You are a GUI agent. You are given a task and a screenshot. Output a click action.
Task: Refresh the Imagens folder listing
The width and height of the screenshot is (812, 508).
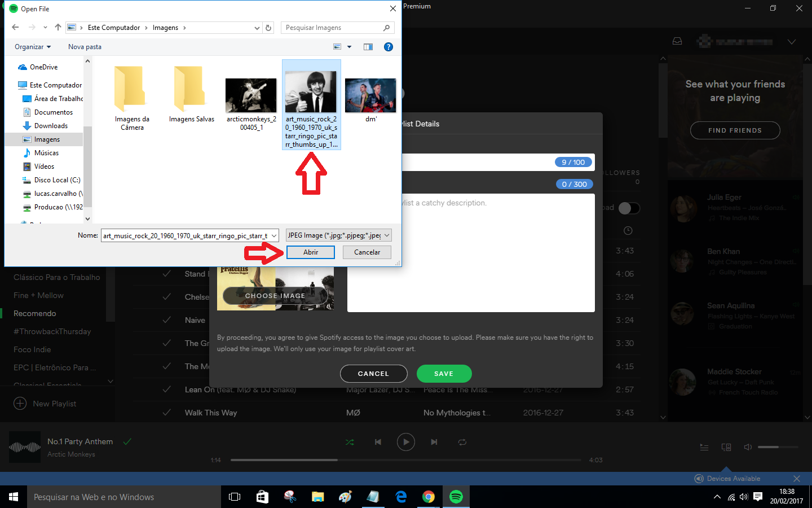coord(268,28)
